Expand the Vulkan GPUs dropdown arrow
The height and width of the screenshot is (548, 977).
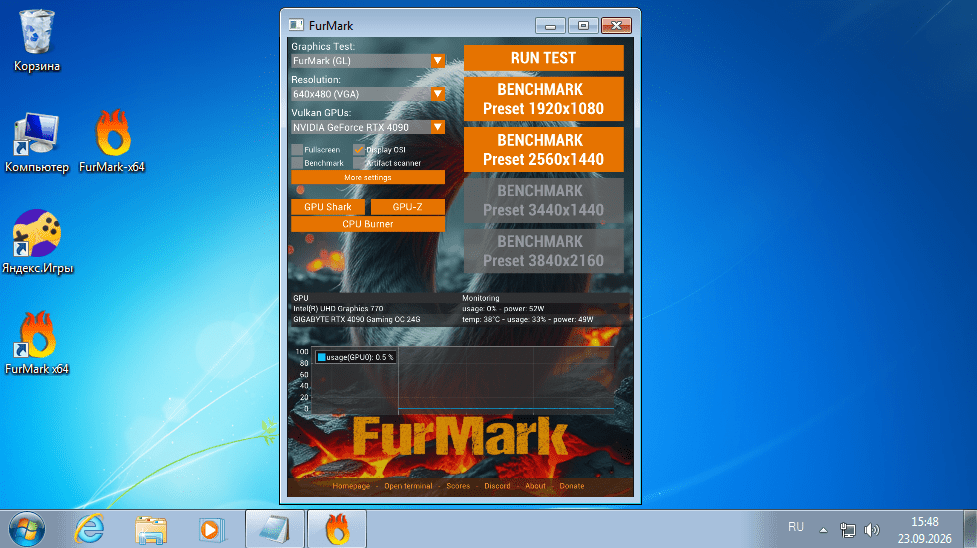tap(437, 127)
